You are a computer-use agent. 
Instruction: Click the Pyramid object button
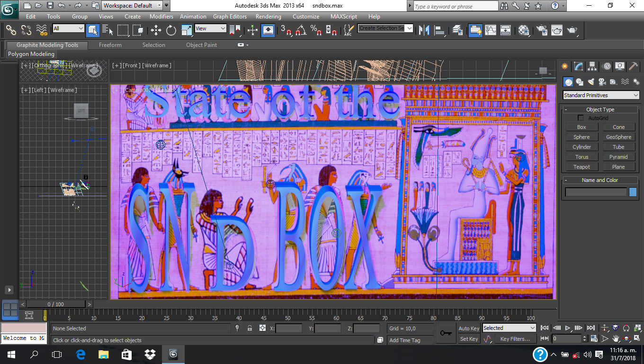coord(618,157)
